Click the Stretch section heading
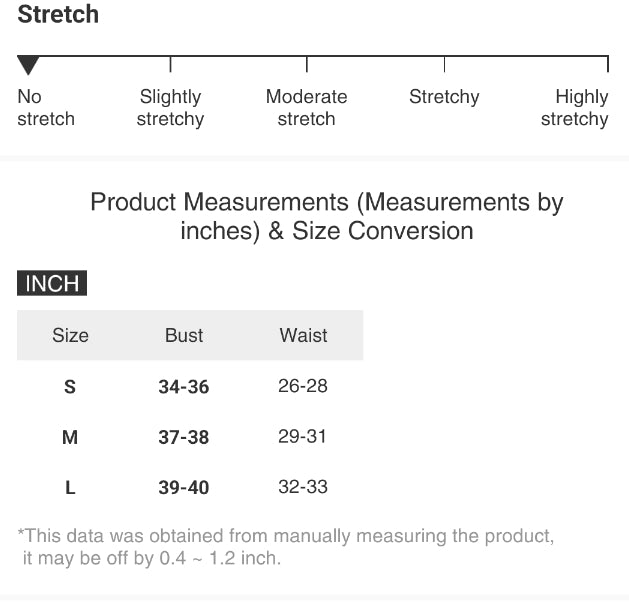 coord(58,15)
